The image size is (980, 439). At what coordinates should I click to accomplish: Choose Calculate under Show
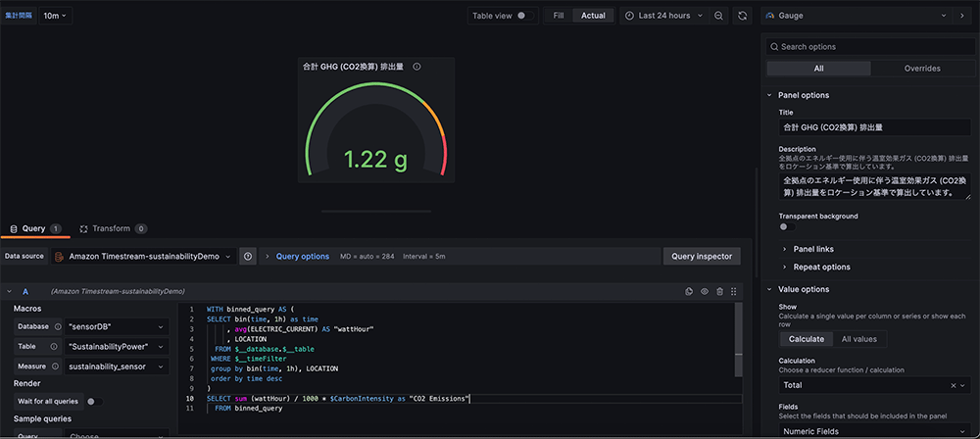pyautogui.click(x=807, y=339)
